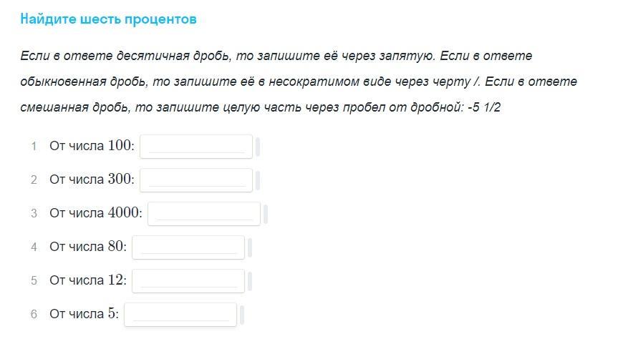Click the answer field for number 300
This screenshot has height=364, width=628.
[x=196, y=180]
